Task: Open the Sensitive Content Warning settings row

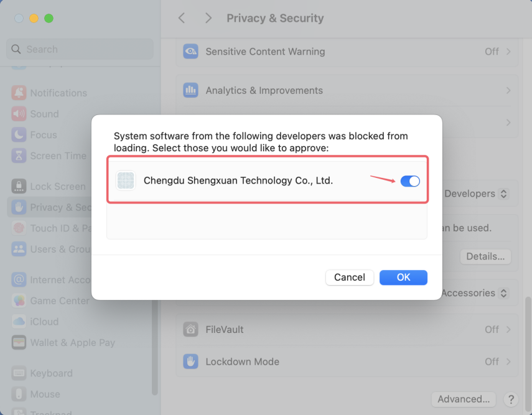Action: [347, 52]
